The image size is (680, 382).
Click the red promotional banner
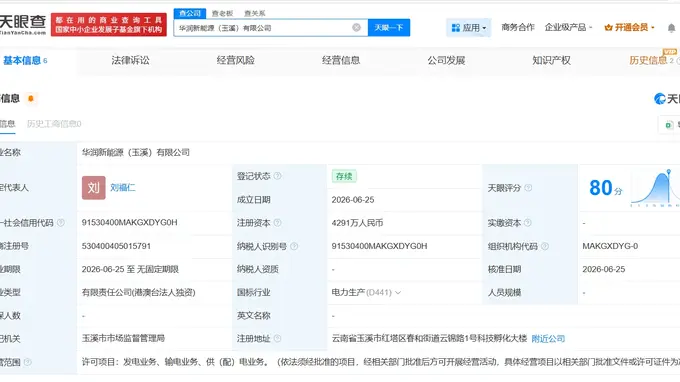click(109, 25)
